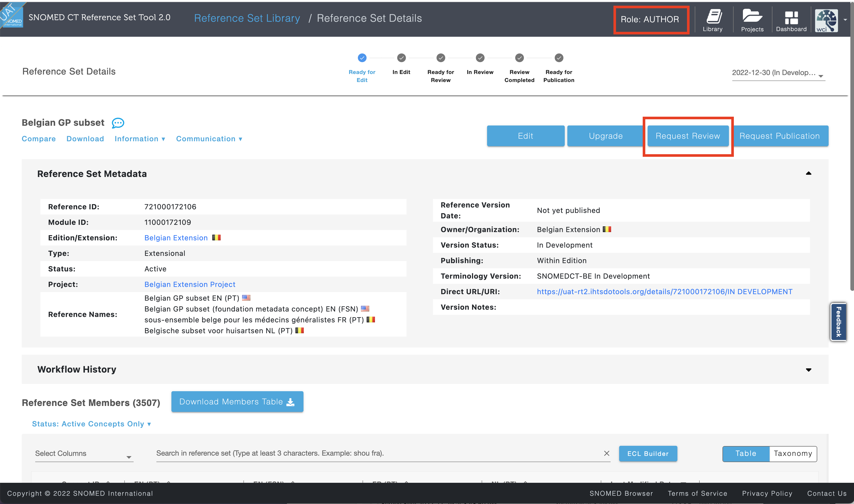854x504 pixels.
Task: Open the Library icon in header
Action: pyautogui.click(x=712, y=20)
